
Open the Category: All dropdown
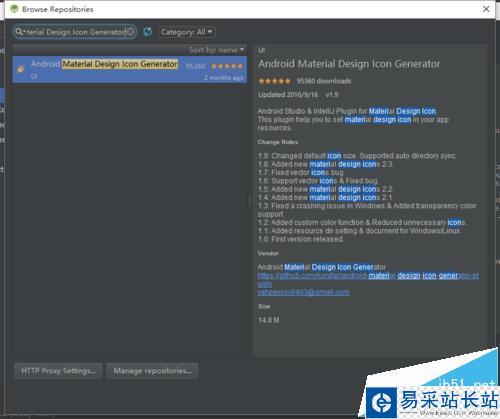[x=187, y=32]
